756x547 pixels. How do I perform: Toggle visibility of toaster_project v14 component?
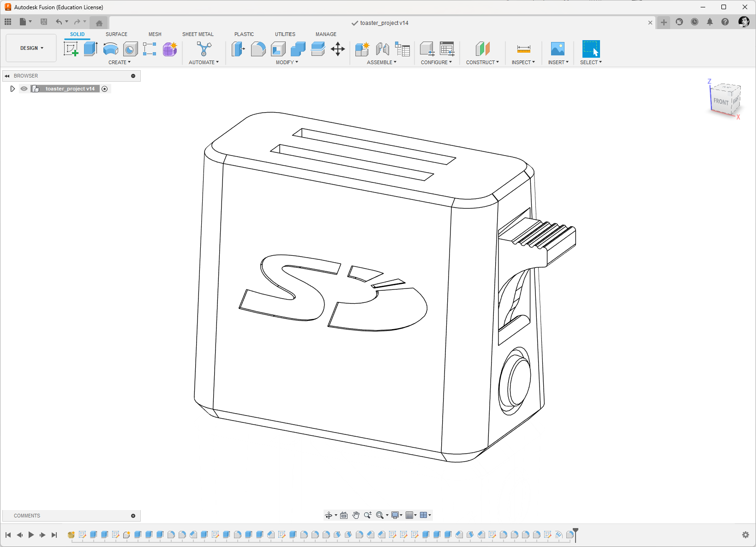point(24,89)
